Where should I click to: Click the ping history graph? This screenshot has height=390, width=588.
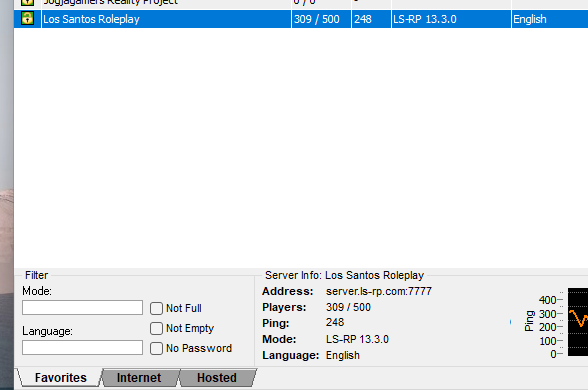578,322
